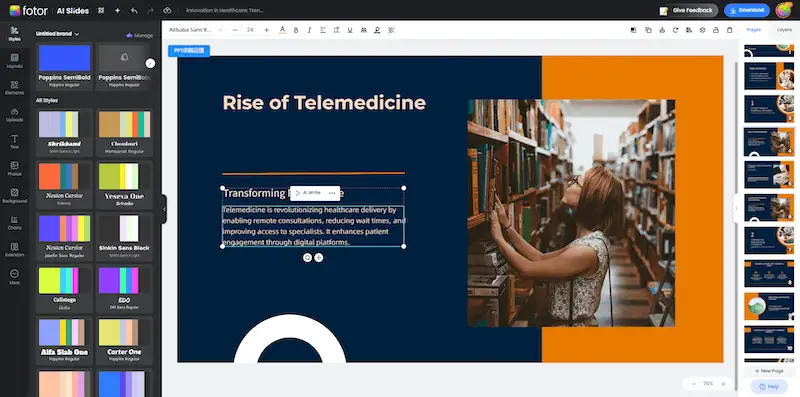Click Manage brand link
The image size is (800, 397).
pos(140,35)
